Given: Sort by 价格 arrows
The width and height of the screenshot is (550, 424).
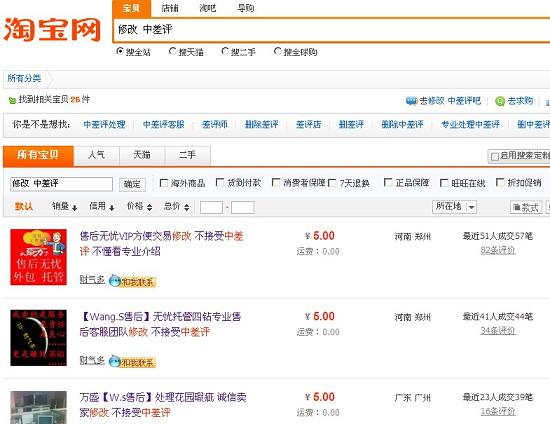Looking at the screenshot, I should tap(149, 207).
